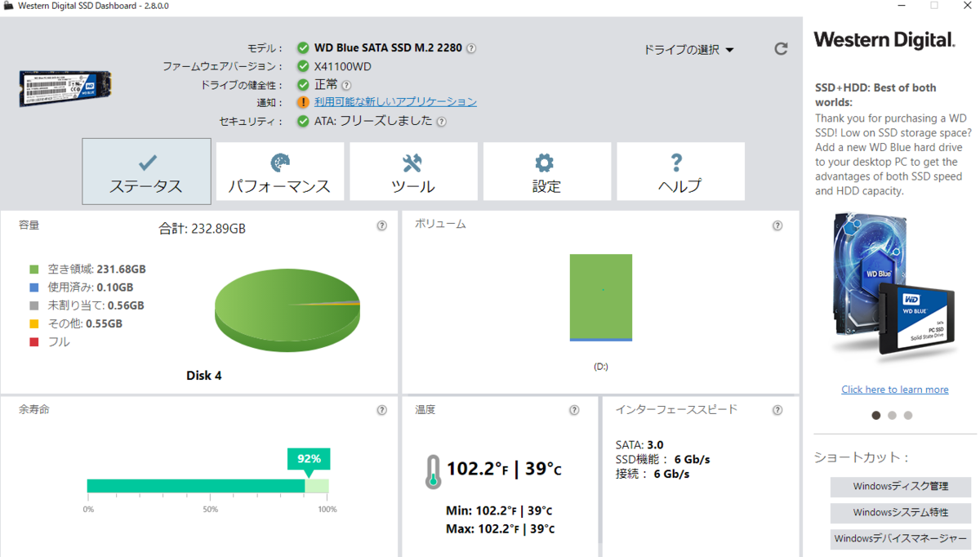Refresh drive info using the refresh icon
Viewport: 980px width, 557px height.
(781, 48)
